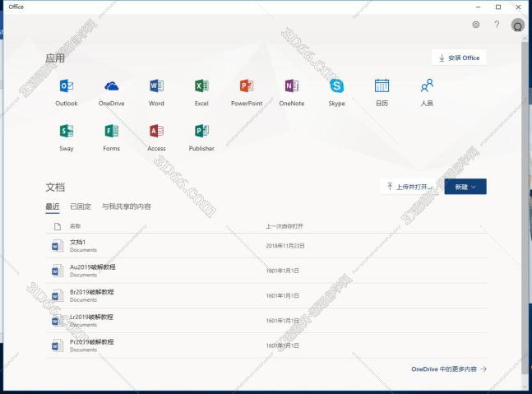The height and width of the screenshot is (394, 532).
Task: Open the Word app icon
Action: tap(156, 93)
